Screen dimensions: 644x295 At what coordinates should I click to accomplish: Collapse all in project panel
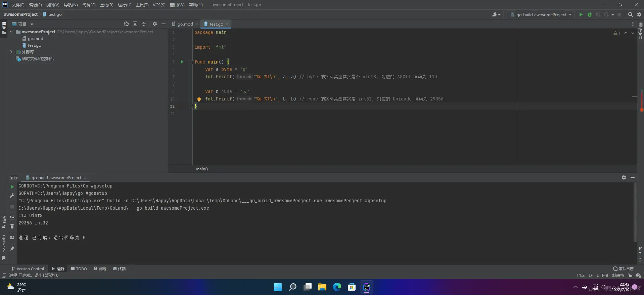tap(144, 24)
